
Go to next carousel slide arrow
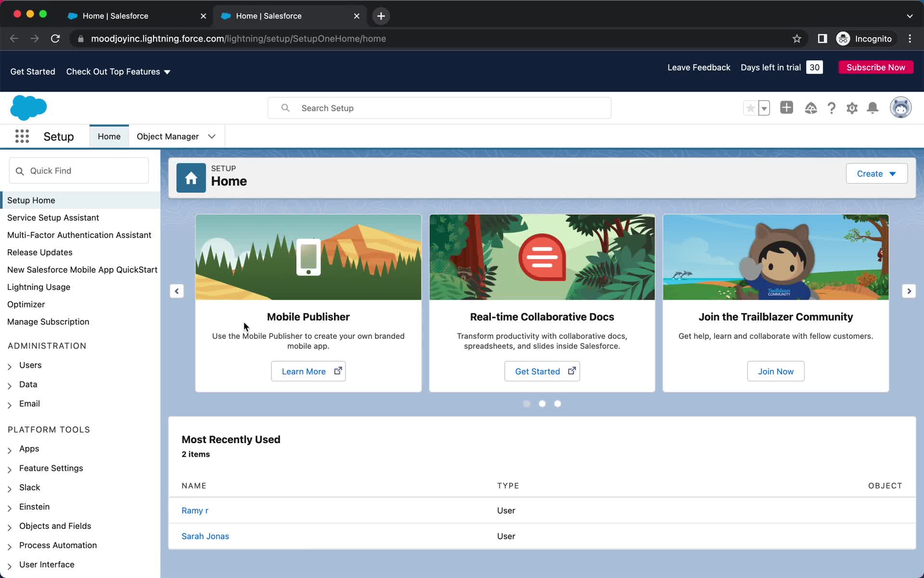point(909,291)
